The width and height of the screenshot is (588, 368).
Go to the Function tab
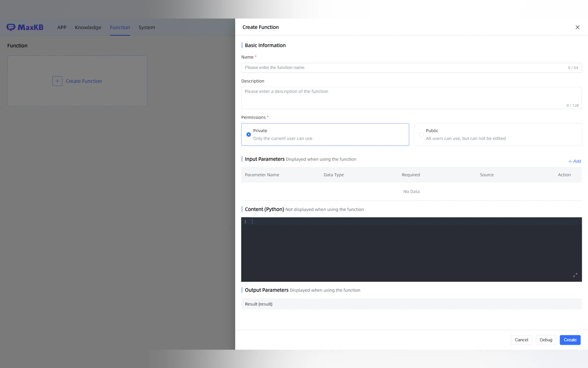(x=120, y=27)
